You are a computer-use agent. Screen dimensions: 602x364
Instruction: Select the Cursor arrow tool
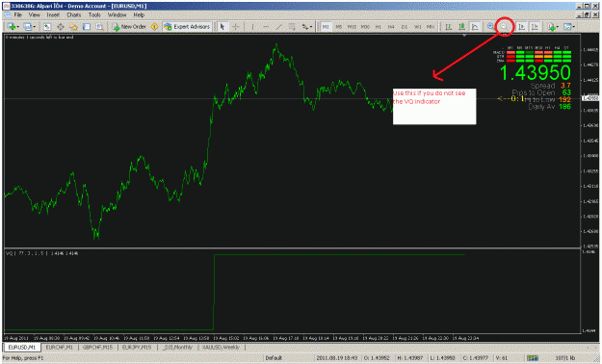tap(222, 27)
